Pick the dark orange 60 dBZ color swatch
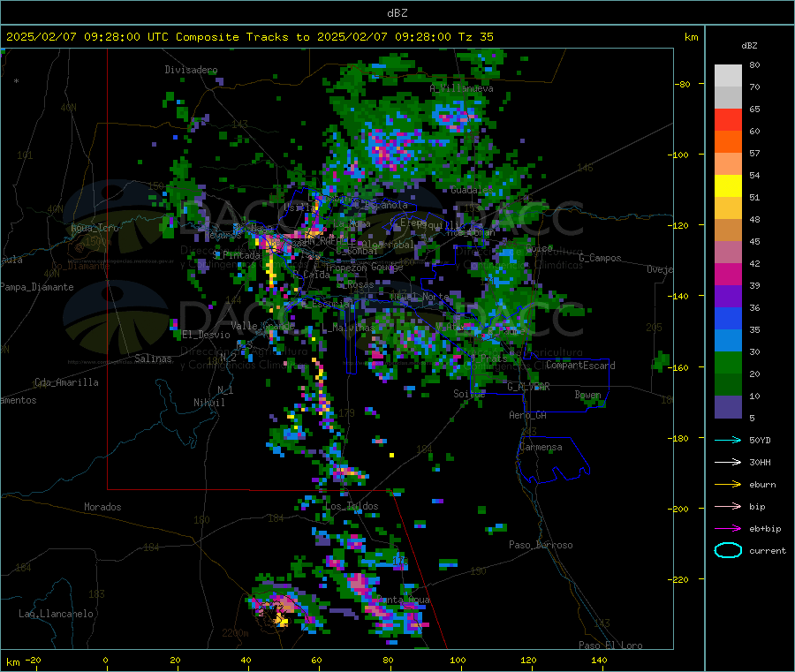Image resolution: width=795 pixels, height=672 pixels. (x=728, y=142)
